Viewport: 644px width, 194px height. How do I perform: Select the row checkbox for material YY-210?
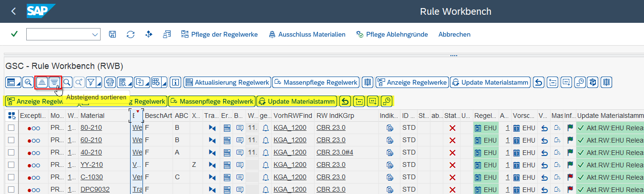pos(11,165)
